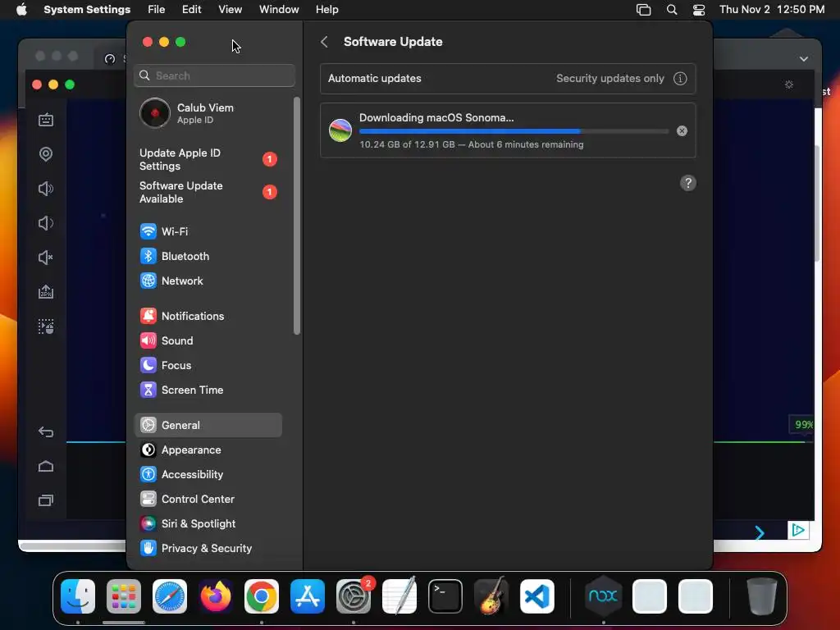The width and height of the screenshot is (840, 630).
Task: Click the sidebar scrollbar thumb
Action: pyautogui.click(x=297, y=216)
